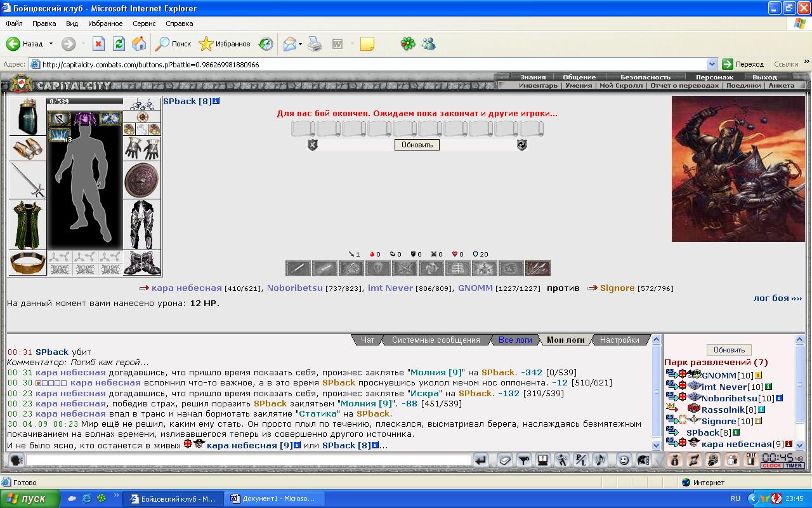The image size is (812, 508).
Task: Click the earrings equipment slot
Action: tap(141, 104)
